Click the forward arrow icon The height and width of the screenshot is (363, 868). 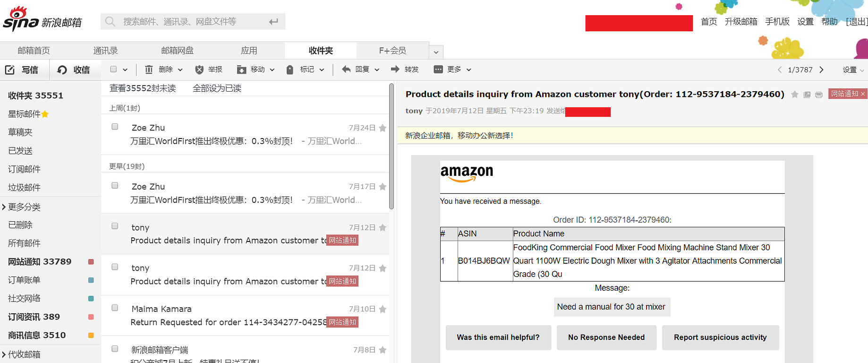coord(395,69)
